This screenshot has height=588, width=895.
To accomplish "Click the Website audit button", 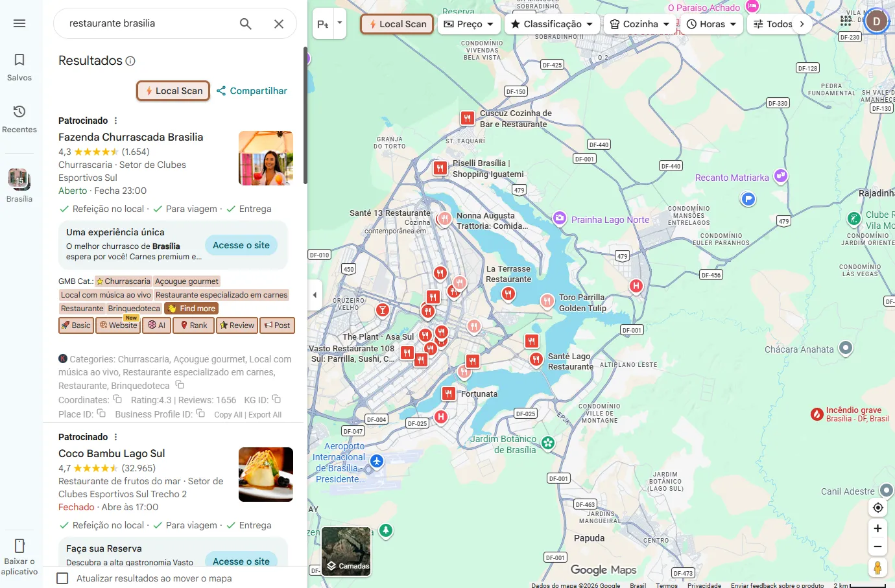I will click(118, 325).
